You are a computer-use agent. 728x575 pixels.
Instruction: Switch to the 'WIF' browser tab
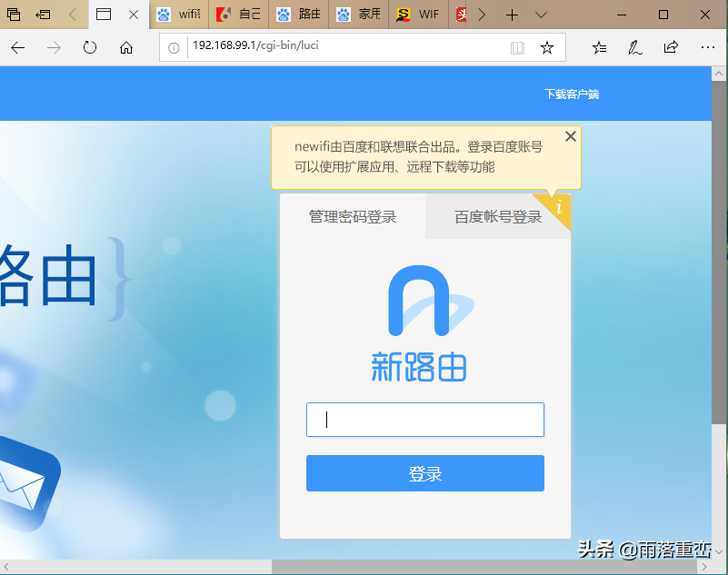tap(418, 15)
